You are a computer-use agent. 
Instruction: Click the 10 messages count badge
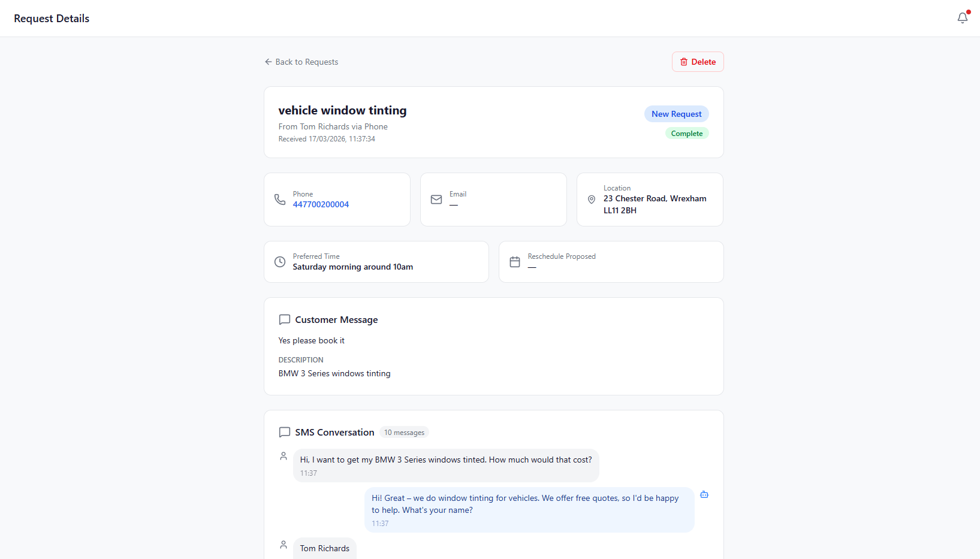pos(404,433)
